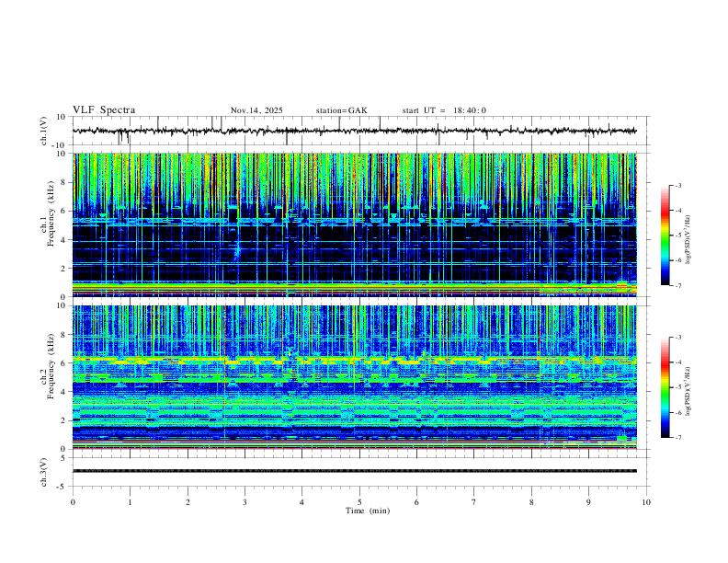Select the date text "Nov.14, 2025"

[x=256, y=110]
